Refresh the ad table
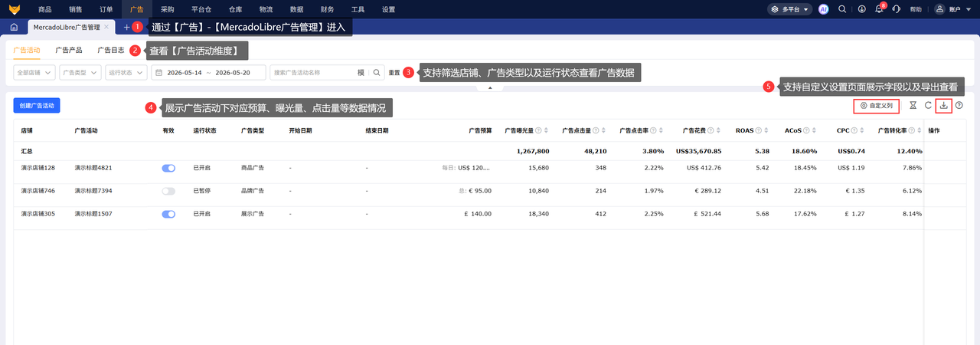The image size is (980, 345). click(928, 106)
